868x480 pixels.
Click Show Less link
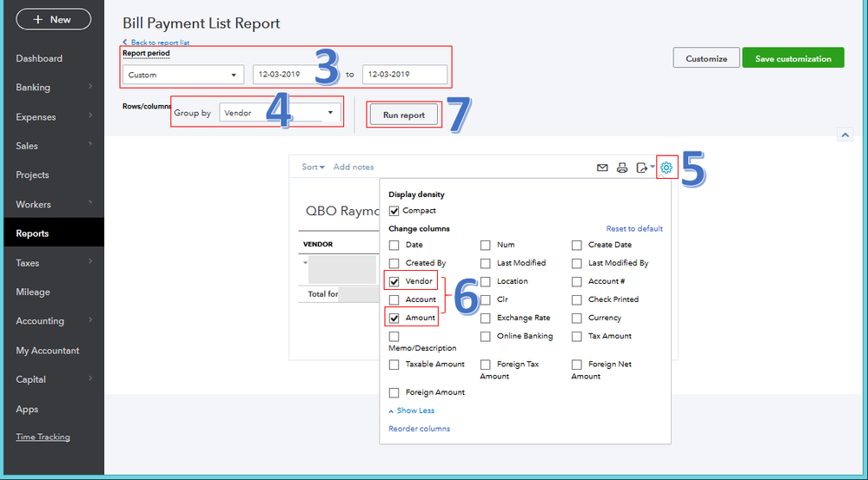pyautogui.click(x=411, y=411)
